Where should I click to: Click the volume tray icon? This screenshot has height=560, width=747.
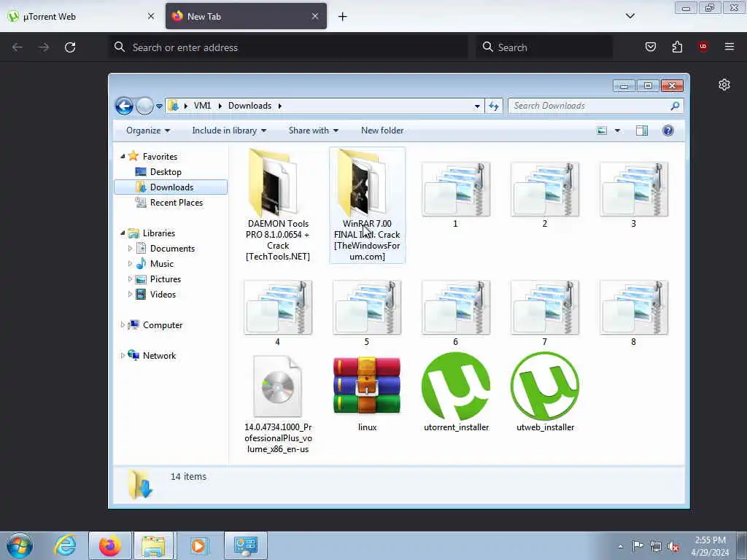point(673,546)
